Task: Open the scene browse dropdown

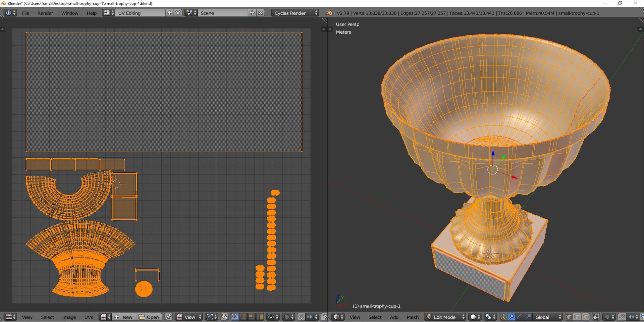Action: [x=191, y=13]
